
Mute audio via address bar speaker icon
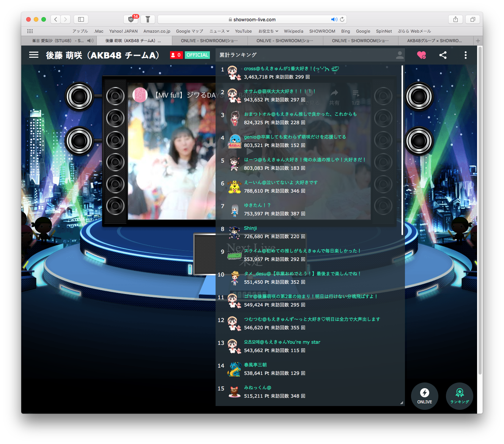[x=334, y=19]
